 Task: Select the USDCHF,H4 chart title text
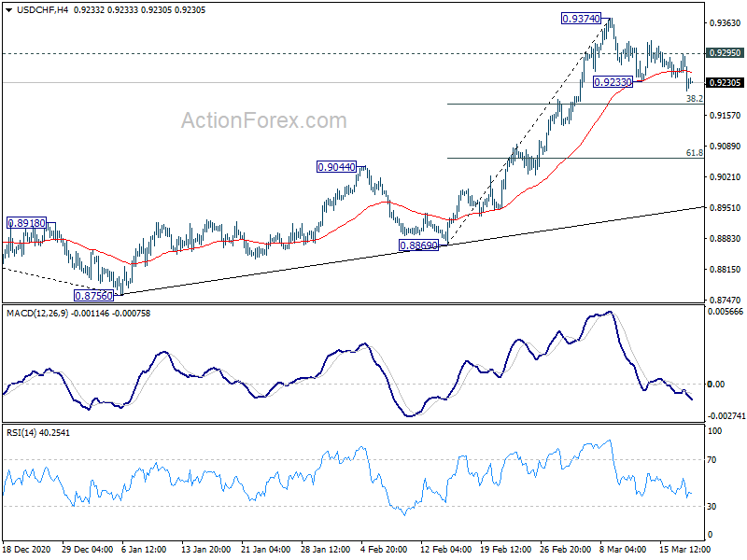click(42, 10)
